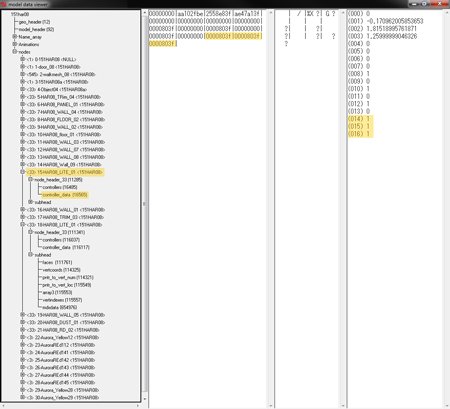This screenshot has width=450, height=409.
Task: Expand the Animations tree node
Action: coord(15,44)
